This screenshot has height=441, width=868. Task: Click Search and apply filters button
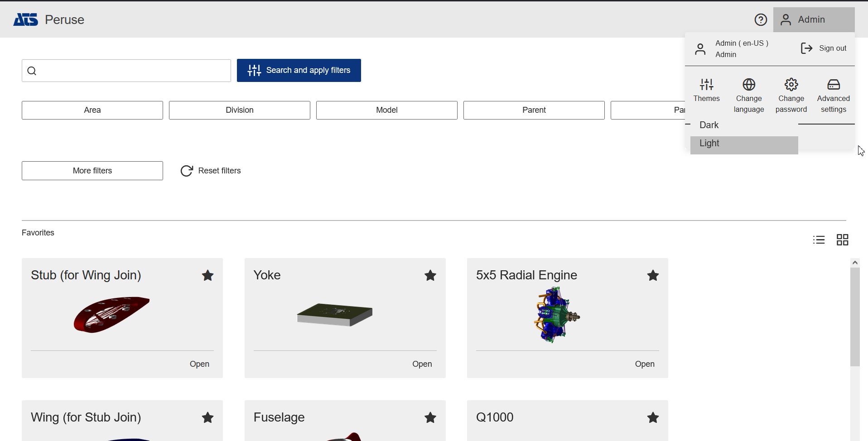pyautogui.click(x=299, y=70)
